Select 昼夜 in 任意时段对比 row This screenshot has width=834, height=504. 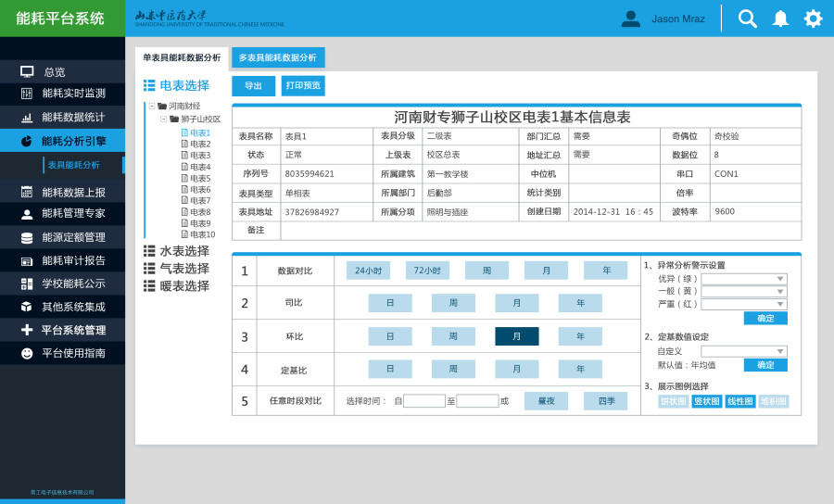[546, 401]
